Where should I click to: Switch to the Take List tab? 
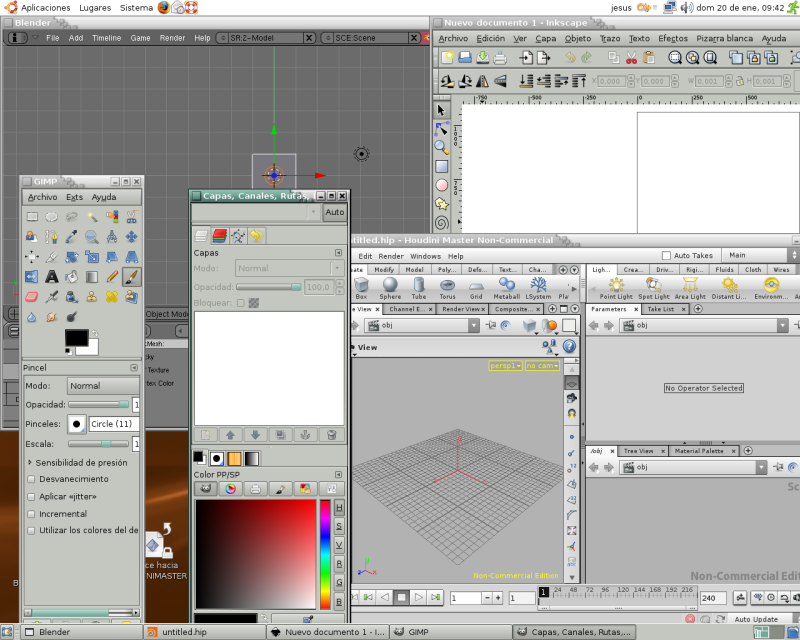[661, 309]
